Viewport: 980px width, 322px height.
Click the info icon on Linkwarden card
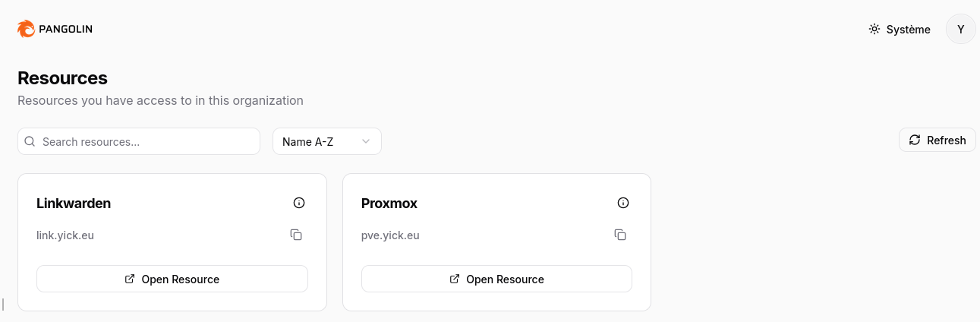coord(299,203)
